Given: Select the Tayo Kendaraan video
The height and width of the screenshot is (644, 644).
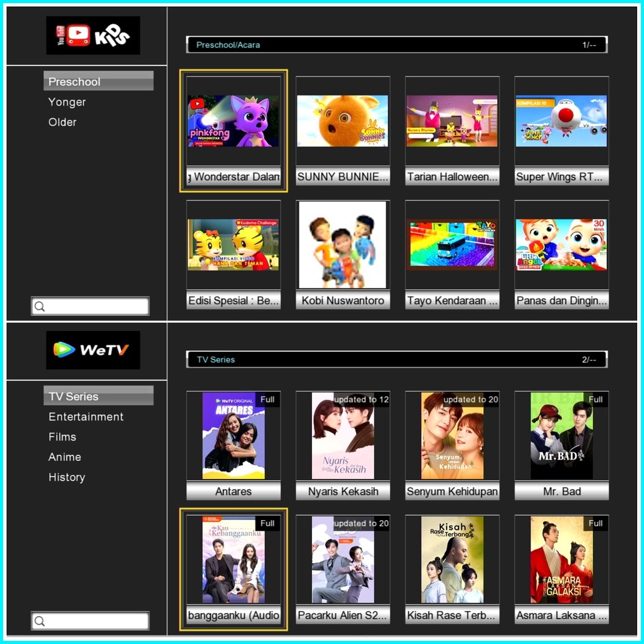Looking at the screenshot, I should pos(452,245).
